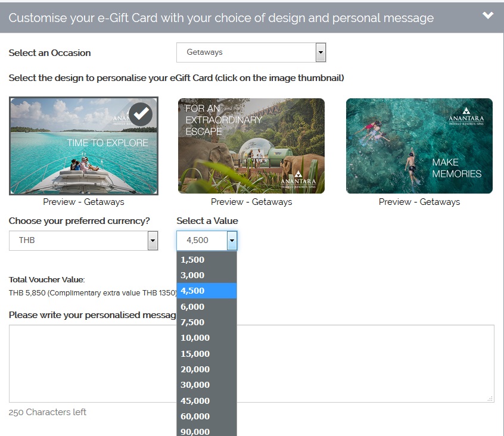Image resolution: width=504 pixels, height=436 pixels.
Task: Choose 3,000 from the value list
Action: (x=206, y=275)
